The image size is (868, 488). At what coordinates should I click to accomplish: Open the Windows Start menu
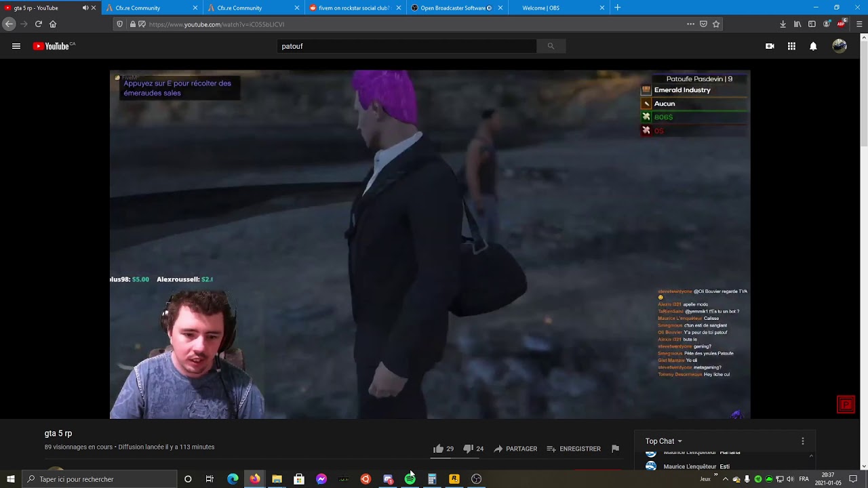[x=11, y=479]
